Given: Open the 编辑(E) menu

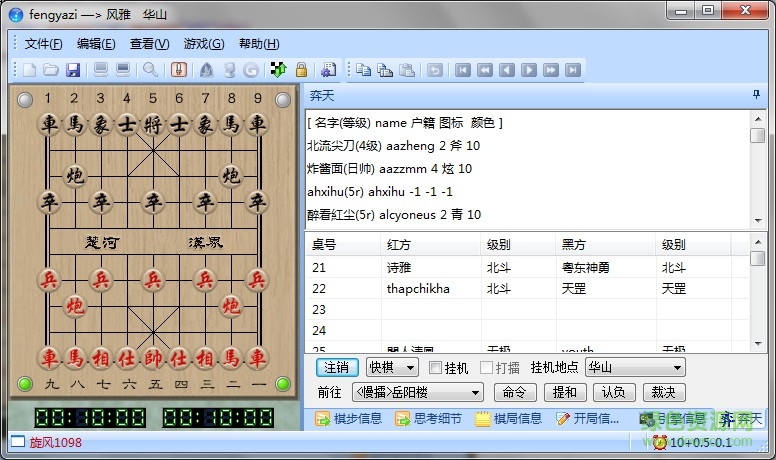Looking at the screenshot, I should [96, 44].
